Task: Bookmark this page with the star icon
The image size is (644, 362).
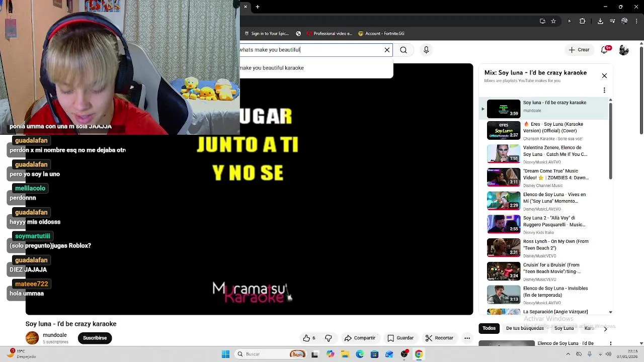Action: 553,21
